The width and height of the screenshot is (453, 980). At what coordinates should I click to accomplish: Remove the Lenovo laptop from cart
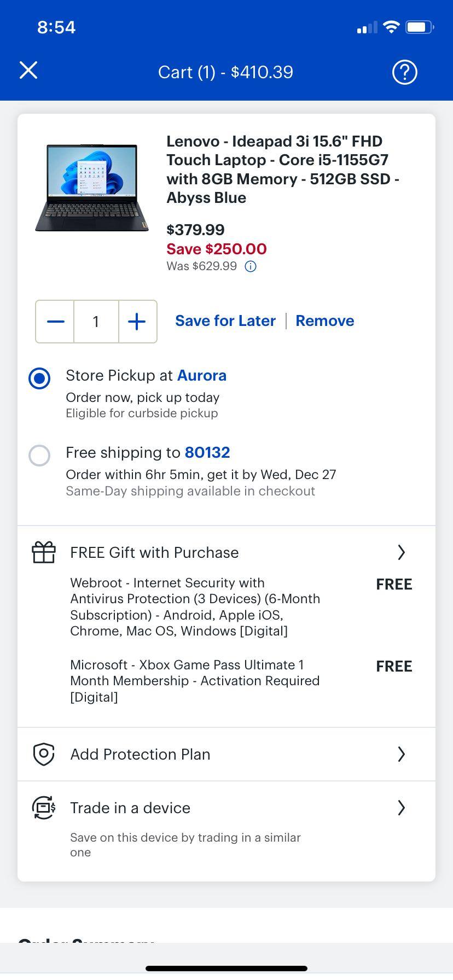324,320
